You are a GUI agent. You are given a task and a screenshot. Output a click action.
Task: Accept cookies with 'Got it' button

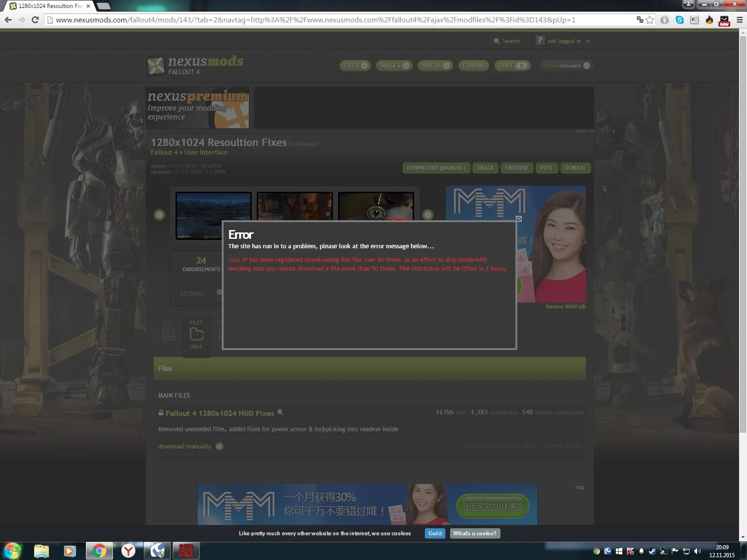click(x=435, y=533)
